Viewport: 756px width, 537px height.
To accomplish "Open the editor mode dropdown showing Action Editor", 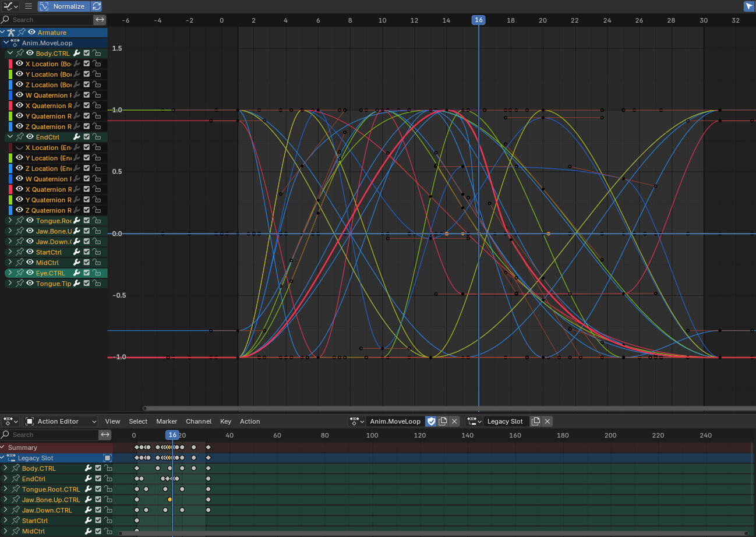I will 61,421.
